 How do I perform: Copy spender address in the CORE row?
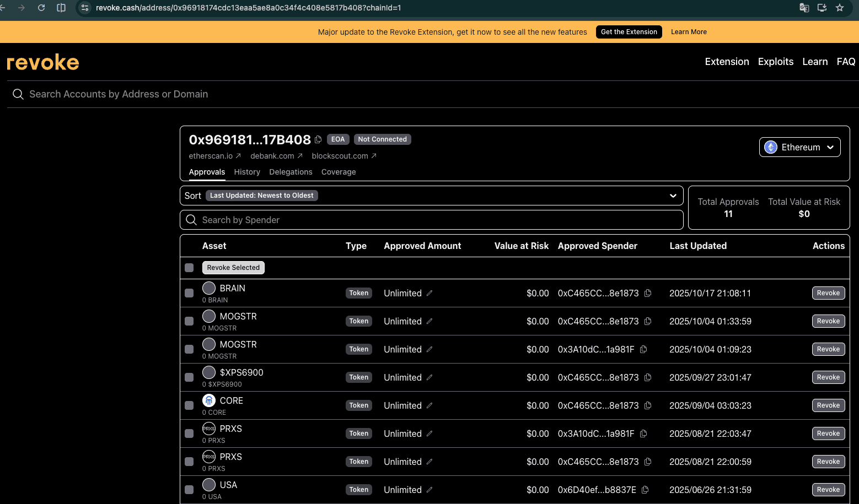pos(648,405)
